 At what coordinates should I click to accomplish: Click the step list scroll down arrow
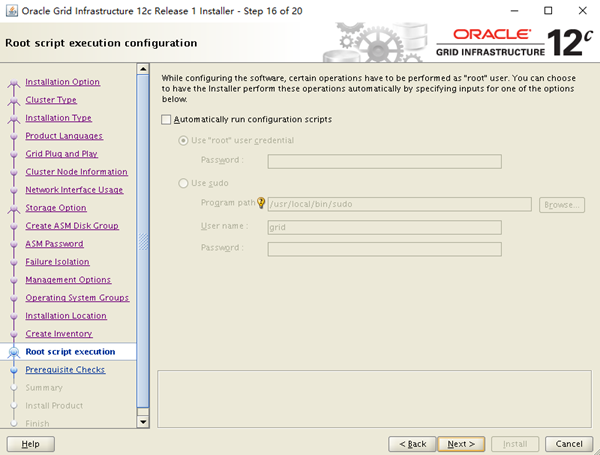(x=143, y=422)
